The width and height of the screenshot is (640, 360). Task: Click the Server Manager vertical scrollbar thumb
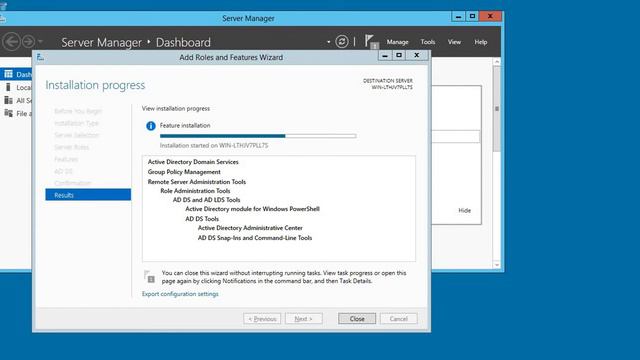coord(497,109)
